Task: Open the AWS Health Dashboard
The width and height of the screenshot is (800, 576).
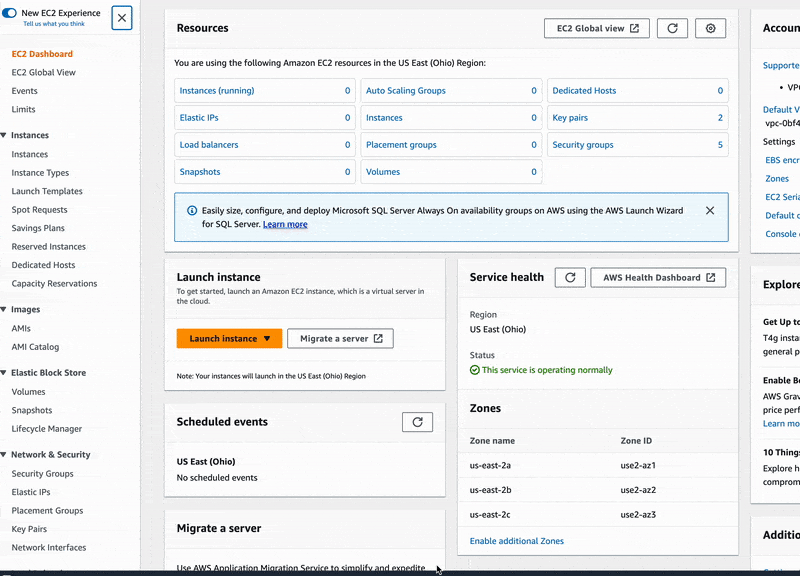Action: (658, 278)
